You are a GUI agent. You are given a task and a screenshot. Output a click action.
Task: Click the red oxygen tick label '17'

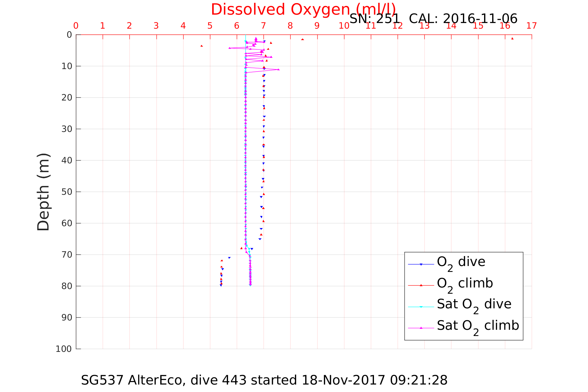pyautogui.click(x=532, y=26)
